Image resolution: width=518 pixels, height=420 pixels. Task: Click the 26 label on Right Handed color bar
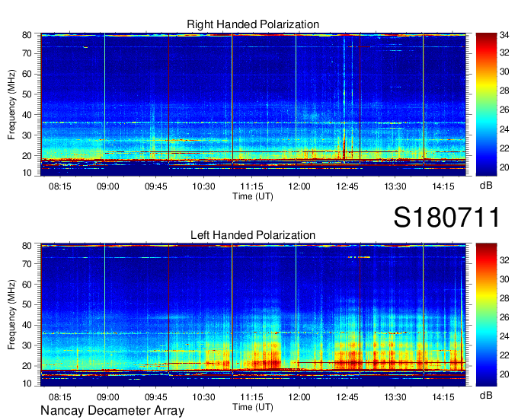(504, 110)
